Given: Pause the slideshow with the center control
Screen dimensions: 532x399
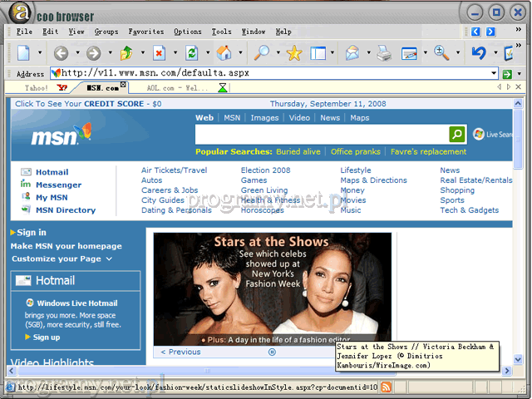Looking at the screenshot, I should click(272, 352).
